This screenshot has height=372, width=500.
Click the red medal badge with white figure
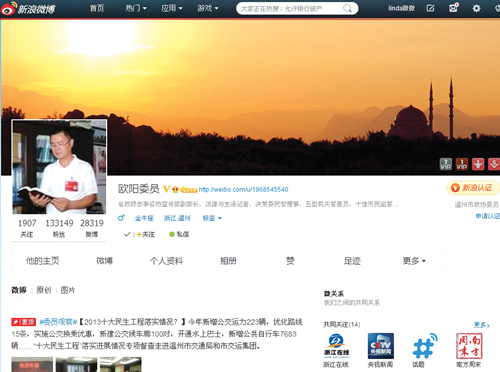pyautogui.click(x=478, y=164)
